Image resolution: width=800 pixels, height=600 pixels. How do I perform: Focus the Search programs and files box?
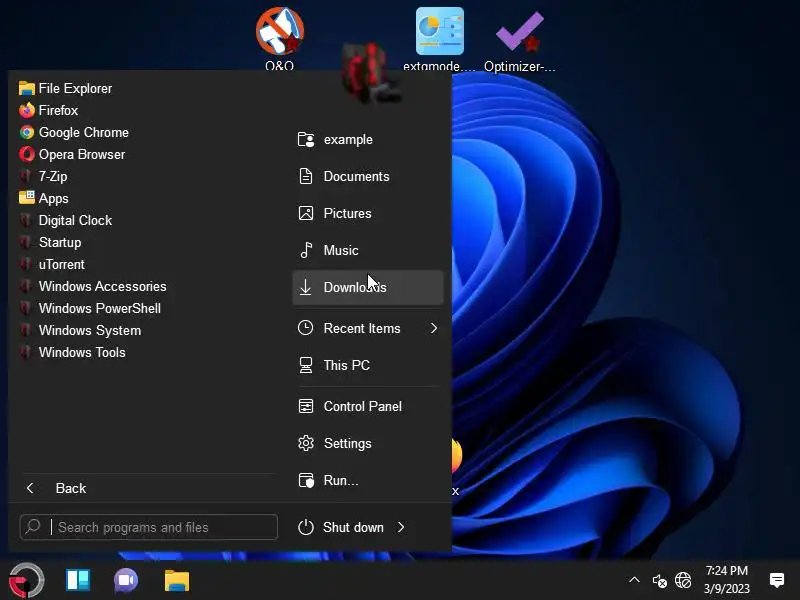tap(148, 527)
